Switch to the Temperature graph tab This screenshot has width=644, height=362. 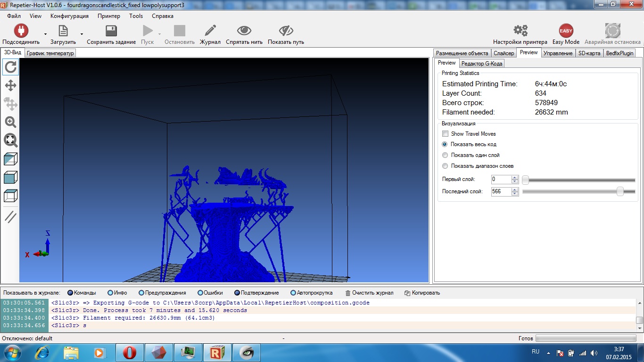[x=50, y=53]
